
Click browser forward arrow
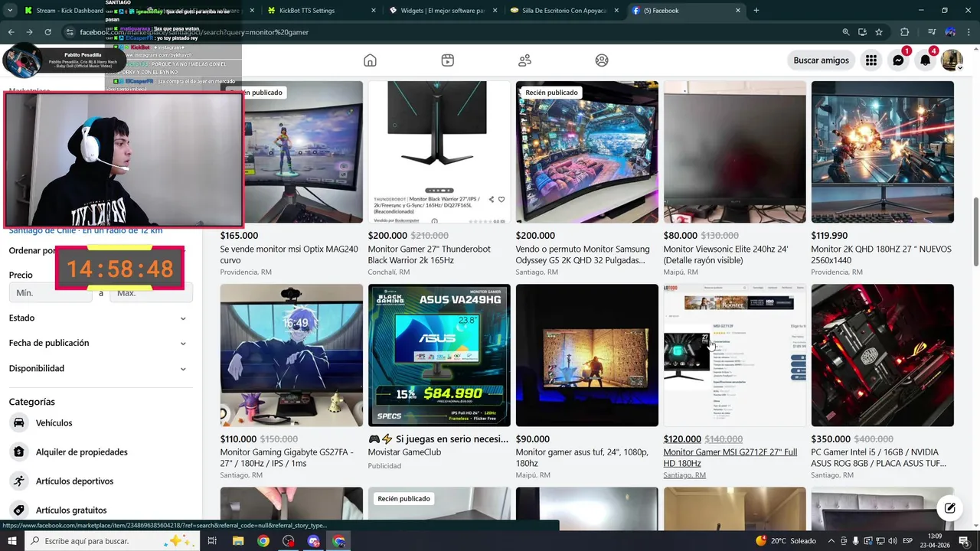[x=29, y=32]
